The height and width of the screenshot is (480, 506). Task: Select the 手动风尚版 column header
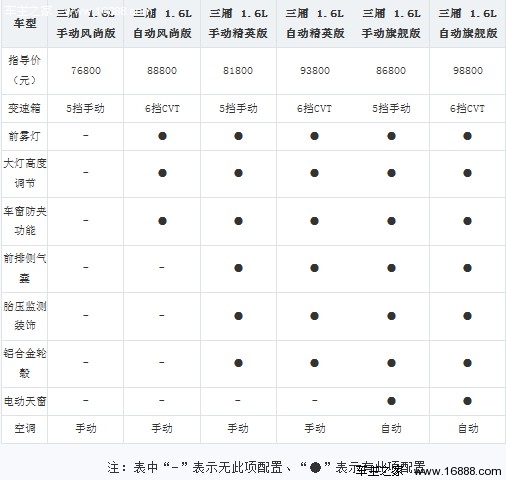(86, 23)
